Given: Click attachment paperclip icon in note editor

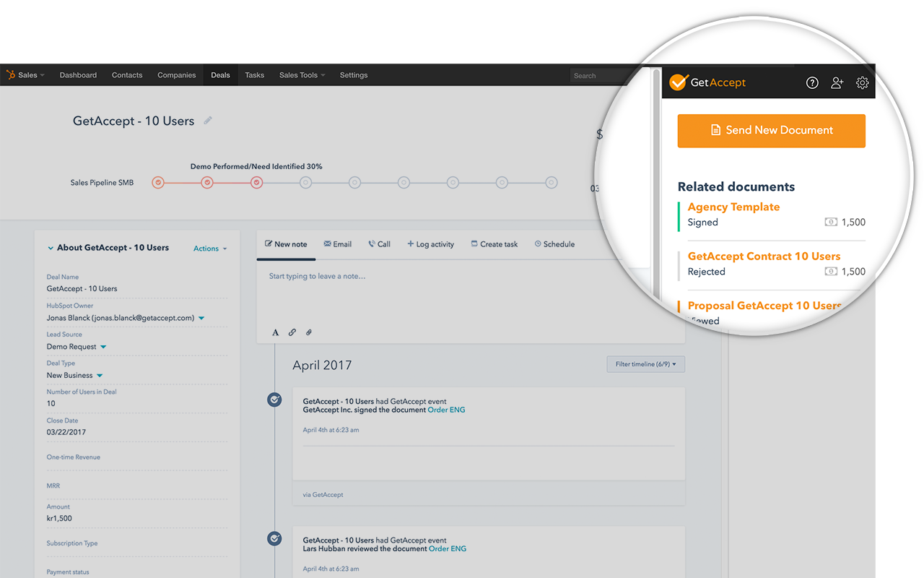Looking at the screenshot, I should [x=308, y=332].
